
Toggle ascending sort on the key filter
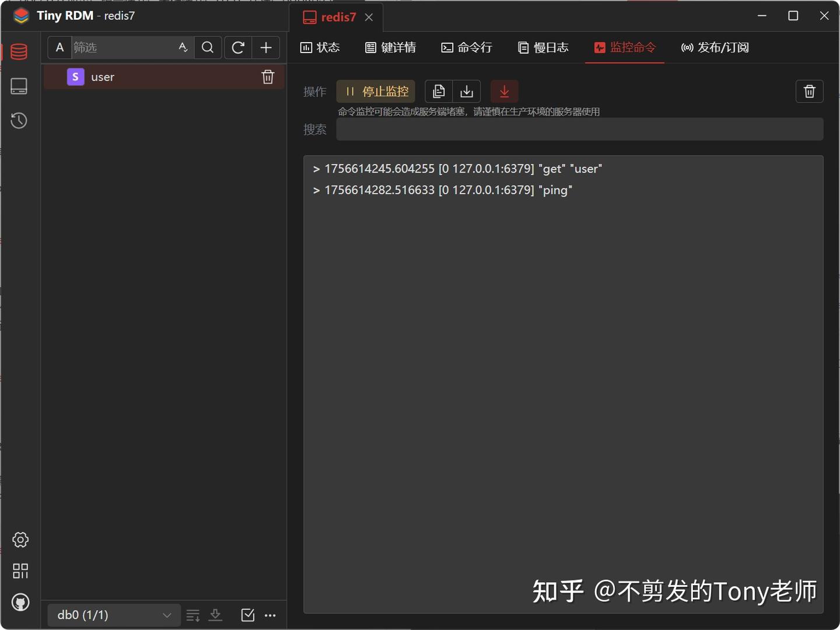(x=183, y=47)
